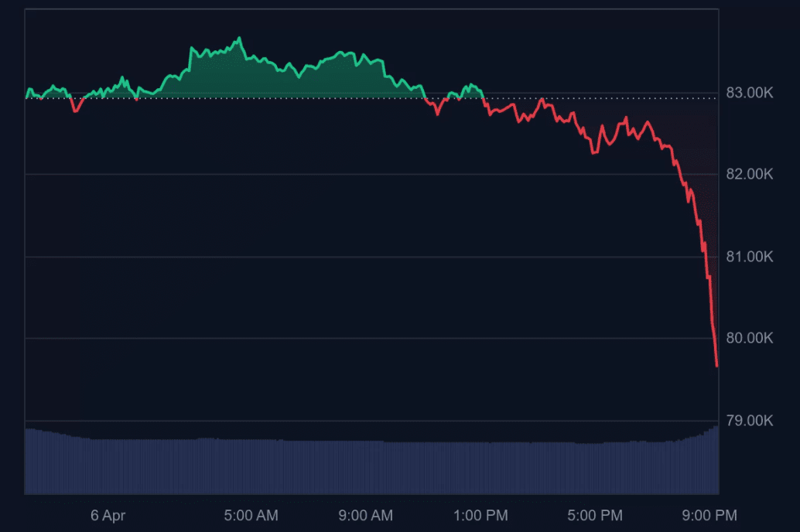Click the 81.00K price axis label
The image size is (800, 532).
pyautogui.click(x=749, y=256)
